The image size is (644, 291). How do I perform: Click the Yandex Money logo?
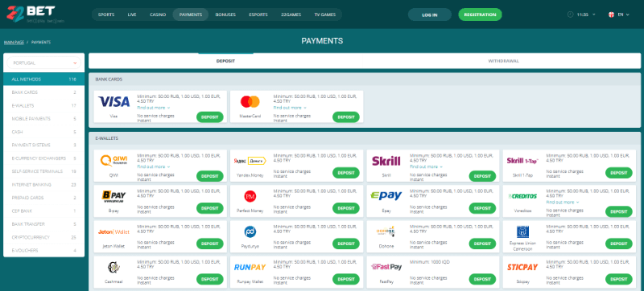250,161
